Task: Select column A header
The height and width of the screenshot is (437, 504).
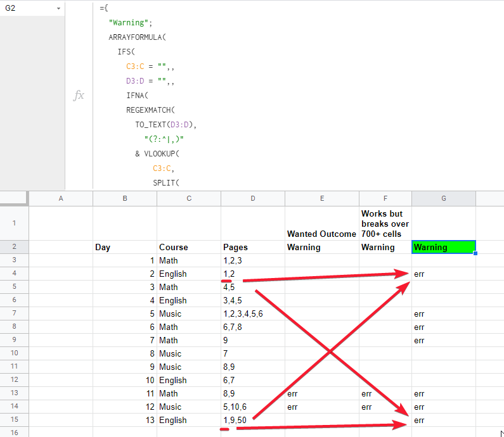Action: pyautogui.click(x=61, y=198)
